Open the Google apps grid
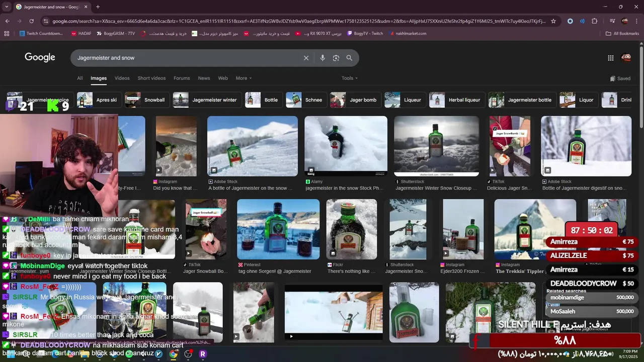Image resolution: width=644 pixels, height=362 pixels. [x=611, y=58]
